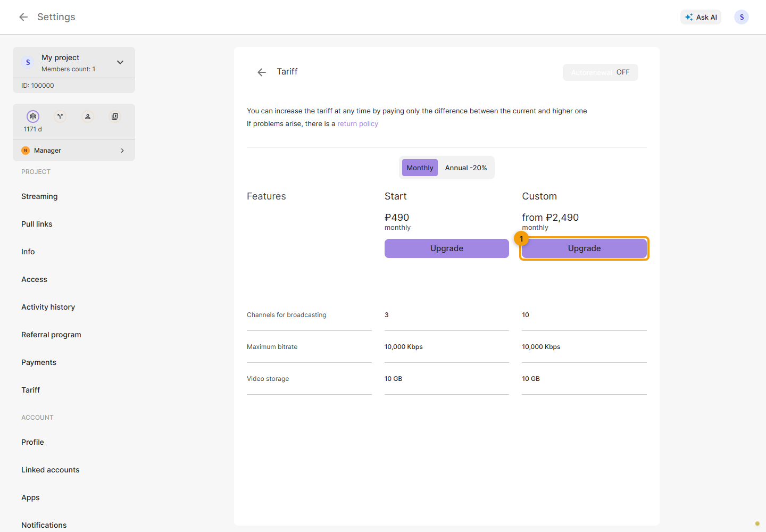Open Payments in the sidebar
766x532 pixels.
coord(39,362)
